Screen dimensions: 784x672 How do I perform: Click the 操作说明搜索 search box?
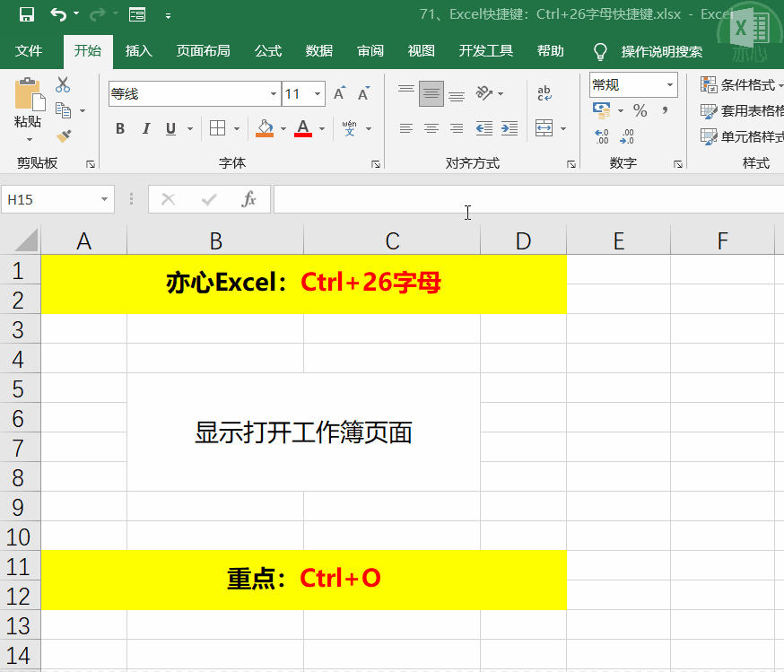[661, 51]
